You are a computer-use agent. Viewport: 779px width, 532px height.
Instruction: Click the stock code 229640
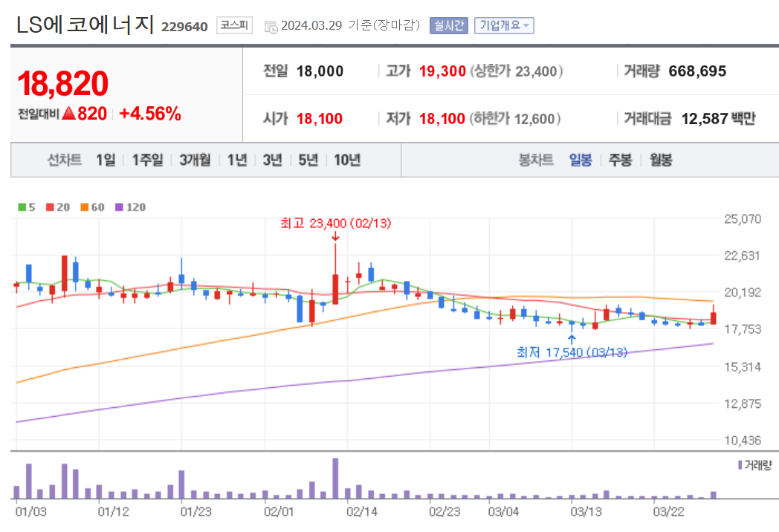coord(184,27)
